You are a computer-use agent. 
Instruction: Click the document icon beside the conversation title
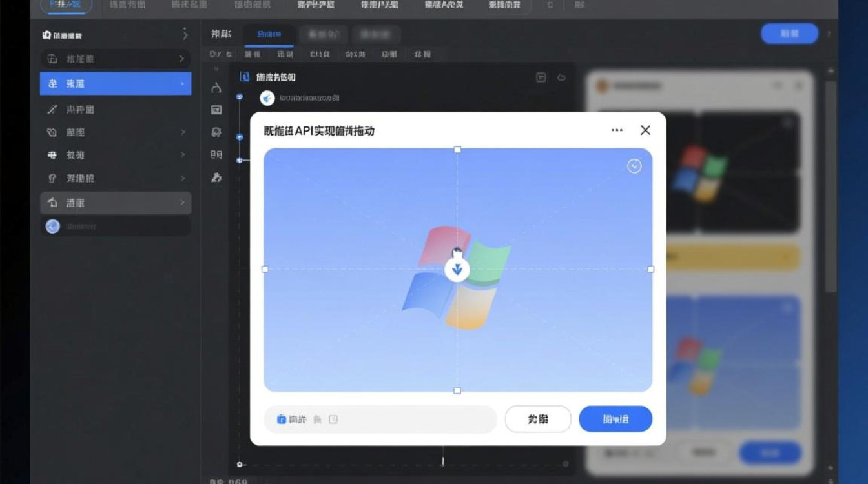click(x=243, y=77)
